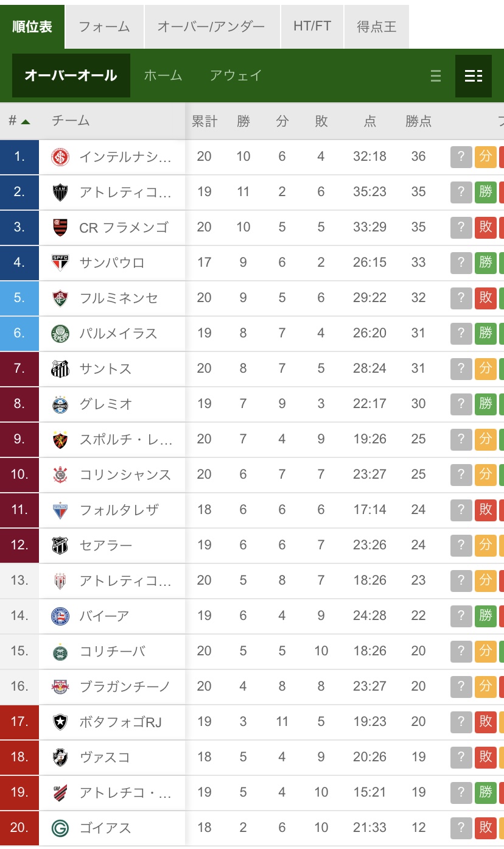This screenshot has width=504, height=849.
Task: Click the ゴイアス green crest icon
Action: [60, 828]
